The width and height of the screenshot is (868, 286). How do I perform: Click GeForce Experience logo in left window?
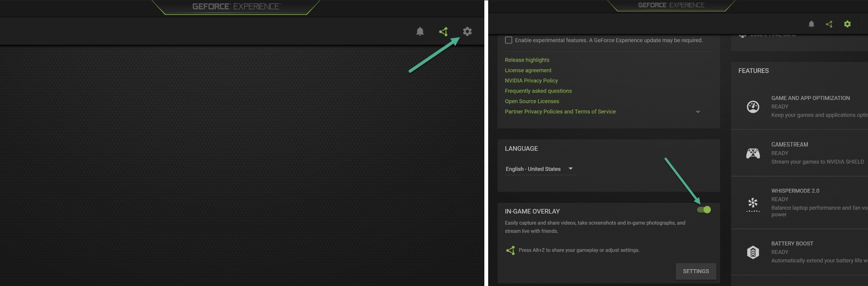[236, 7]
